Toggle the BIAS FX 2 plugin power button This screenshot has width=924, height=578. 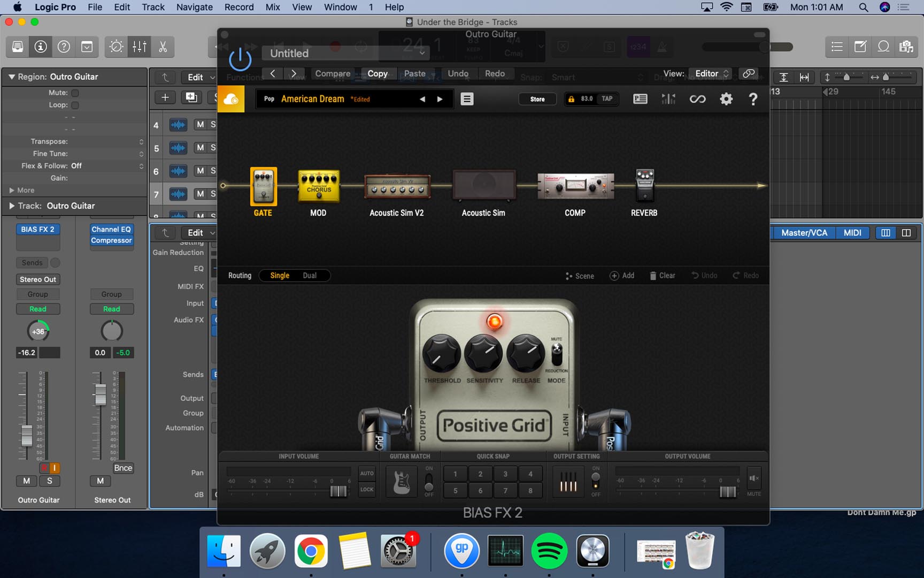pos(240,59)
